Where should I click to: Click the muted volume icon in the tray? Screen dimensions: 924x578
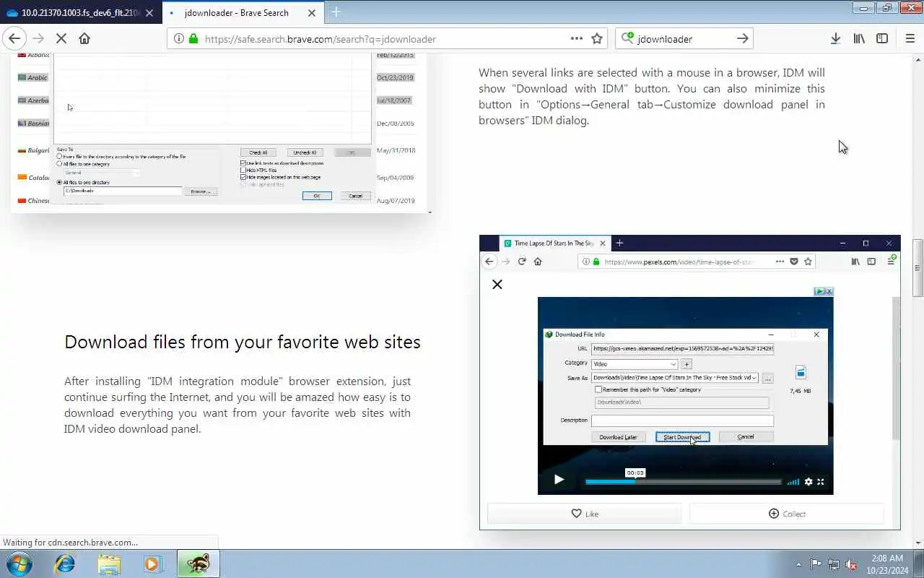pyautogui.click(x=852, y=564)
